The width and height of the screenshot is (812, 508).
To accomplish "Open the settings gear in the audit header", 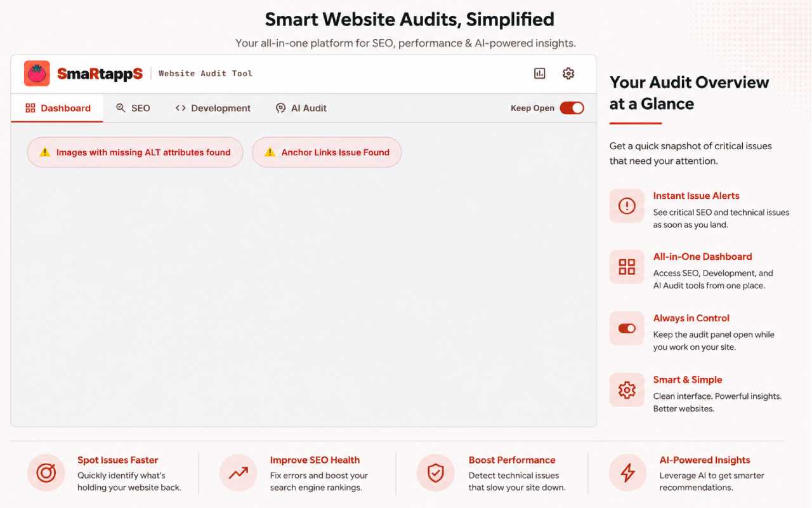I will (568, 74).
